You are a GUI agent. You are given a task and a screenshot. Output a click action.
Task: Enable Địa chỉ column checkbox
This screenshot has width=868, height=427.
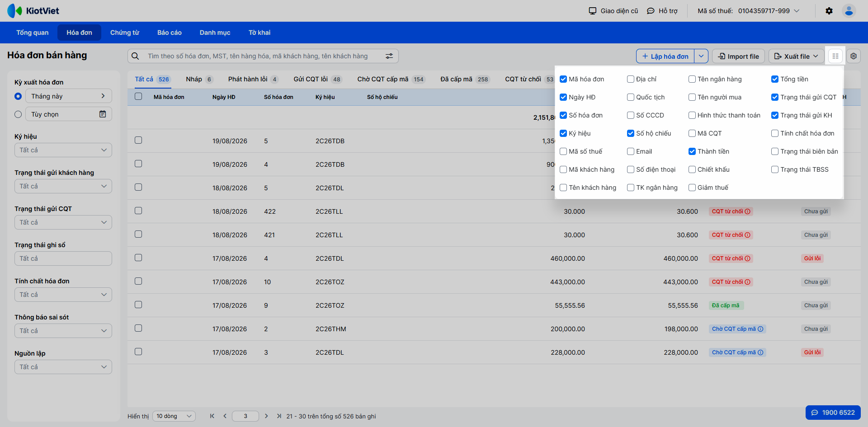tap(631, 79)
